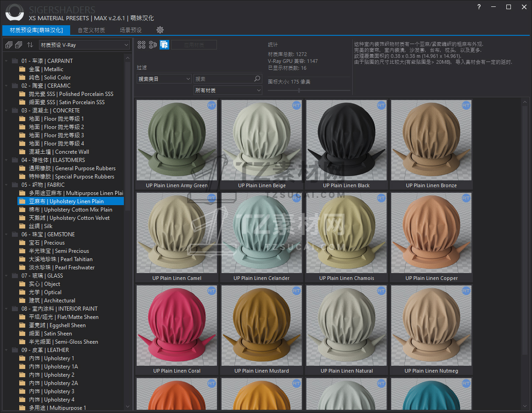Click the spheres with checker preview icon
The width and height of the screenshot is (532, 413).
point(153,45)
